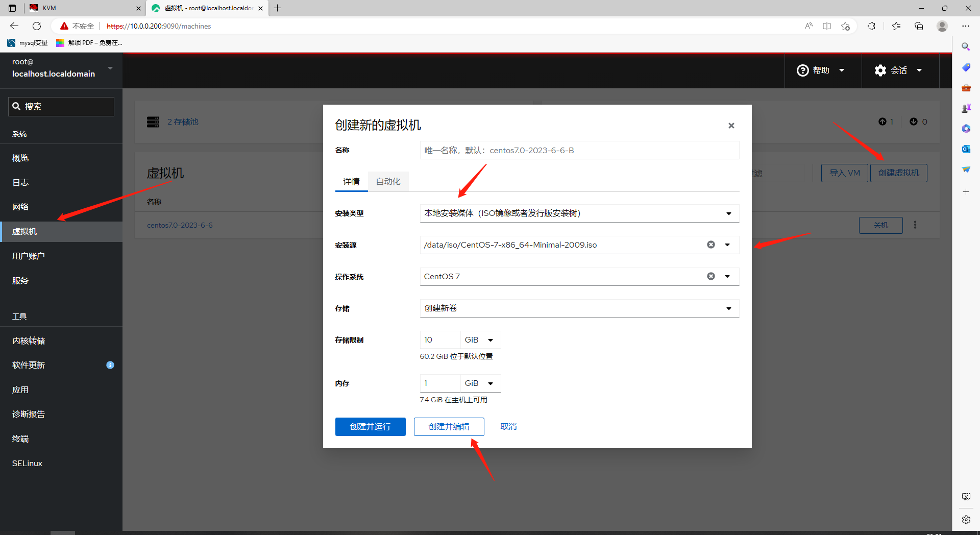Open browser extensions icon

coord(871,26)
